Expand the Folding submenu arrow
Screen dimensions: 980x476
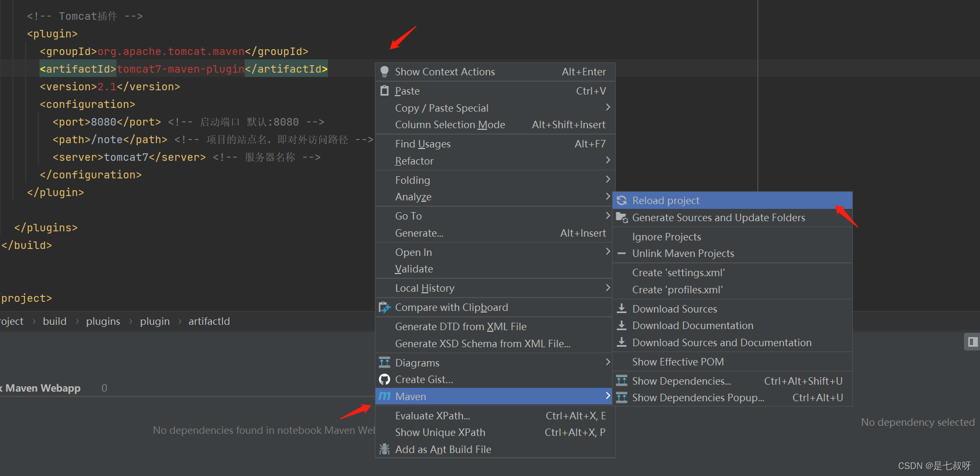pos(608,180)
